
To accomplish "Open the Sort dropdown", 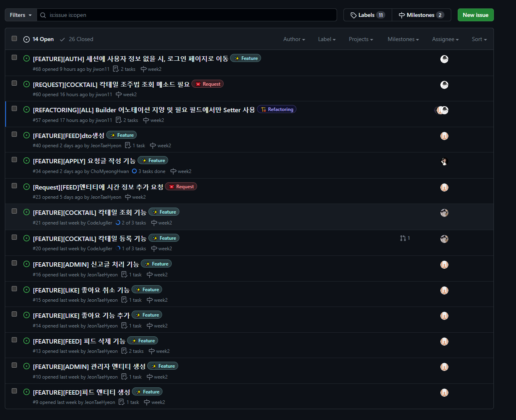I will 479,39.
